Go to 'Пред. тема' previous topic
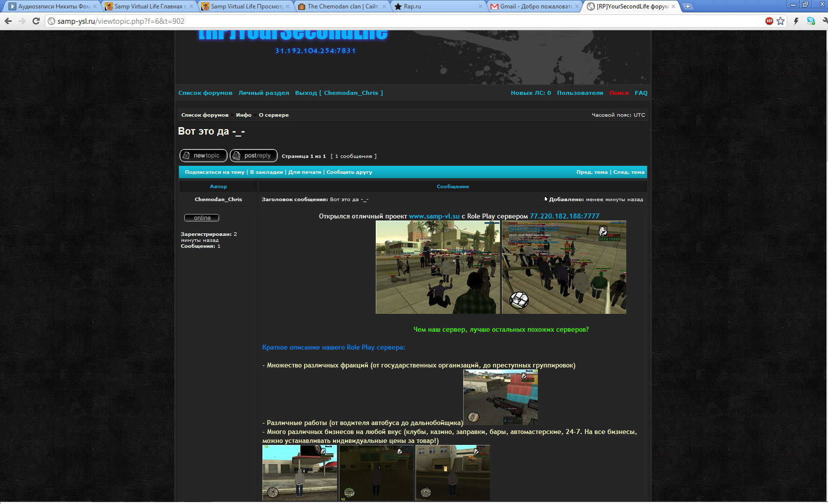Image resolution: width=828 pixels, height=504 pixels. click(592, 172)
